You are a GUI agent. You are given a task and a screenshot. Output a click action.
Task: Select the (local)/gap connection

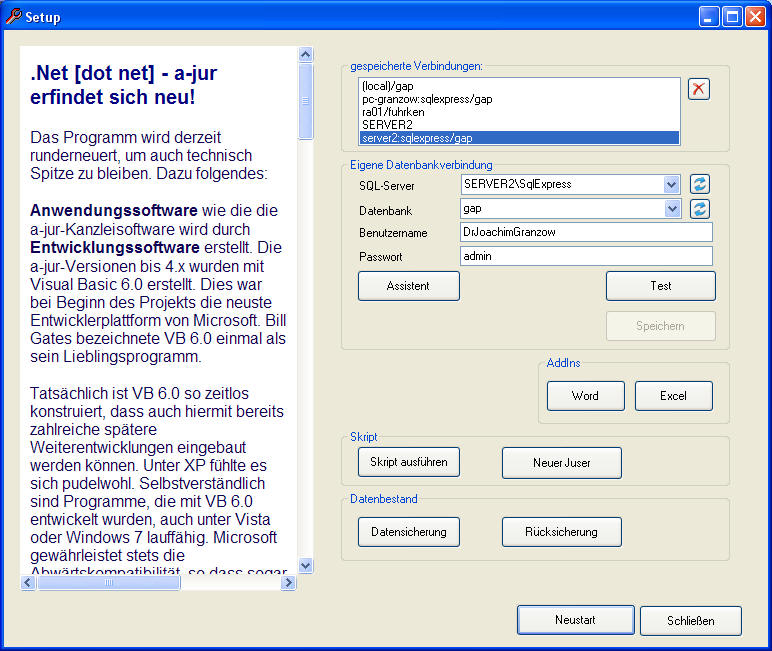(519, 86)
